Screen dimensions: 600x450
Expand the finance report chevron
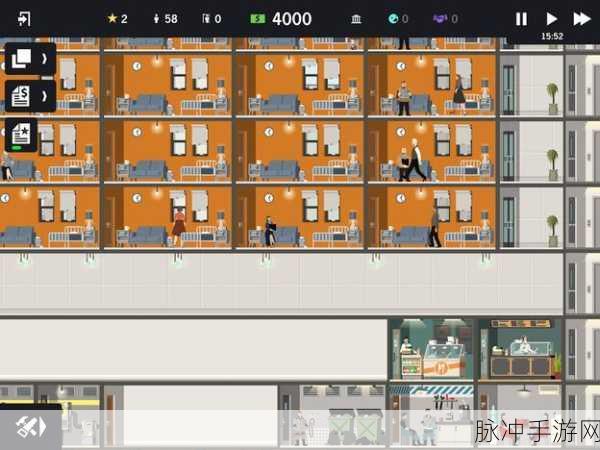pyautogui.click(x=44, y=96)
